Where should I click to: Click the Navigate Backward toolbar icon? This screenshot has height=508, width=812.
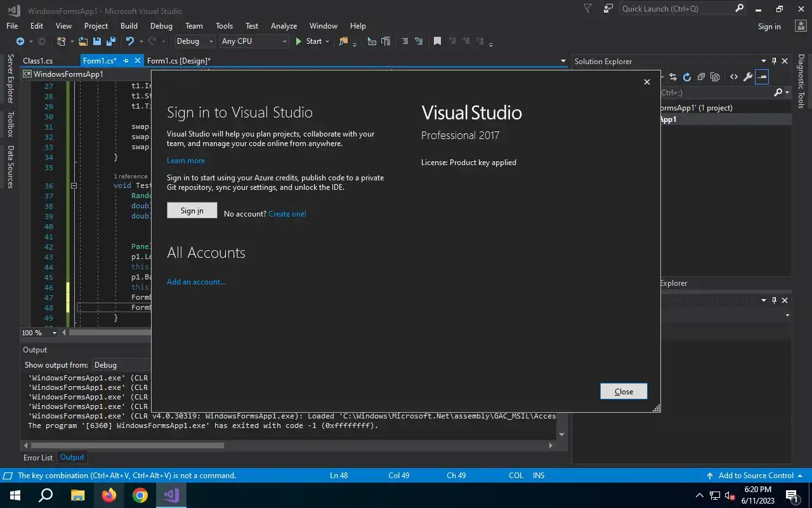tap(20, 41)
